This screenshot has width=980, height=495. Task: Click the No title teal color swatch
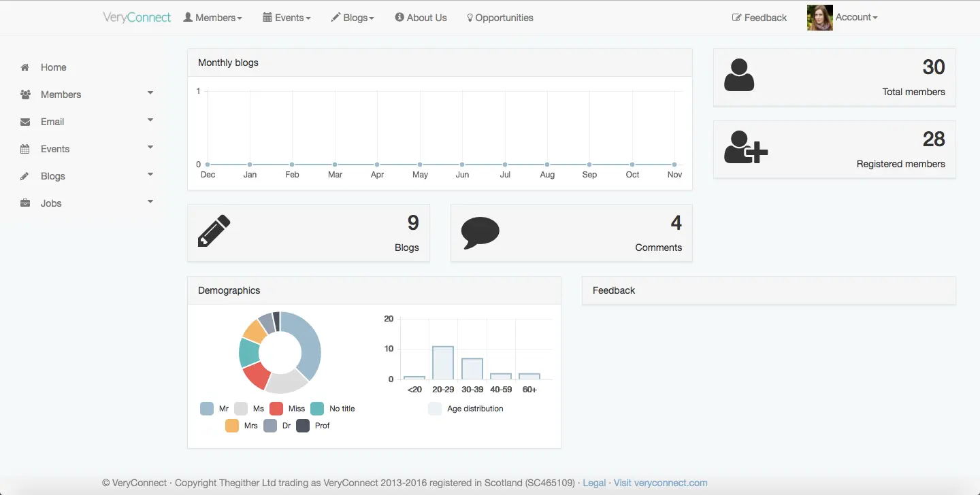(x=317, y=409)
